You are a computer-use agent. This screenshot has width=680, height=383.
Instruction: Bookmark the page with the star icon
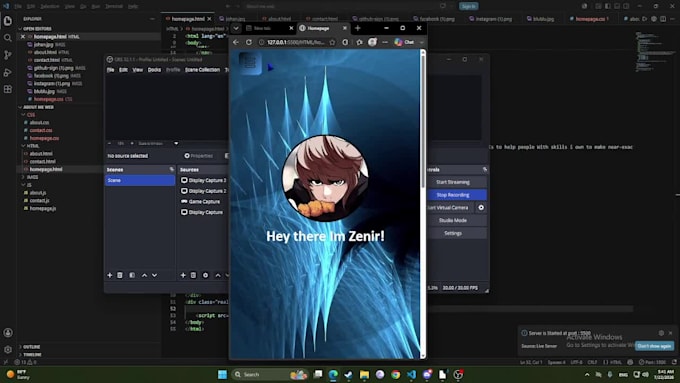pyautogui.click(x=332, y=42)
